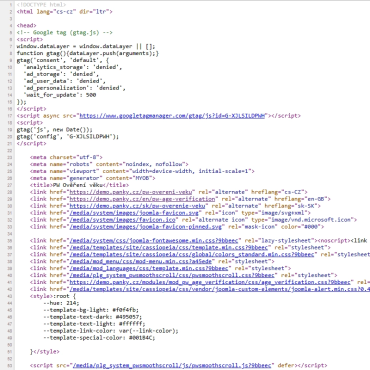This screenshot has height=370, width=370.
Task: Click the --template-text-dark: #495057 line
Action: tap(93, 317)
